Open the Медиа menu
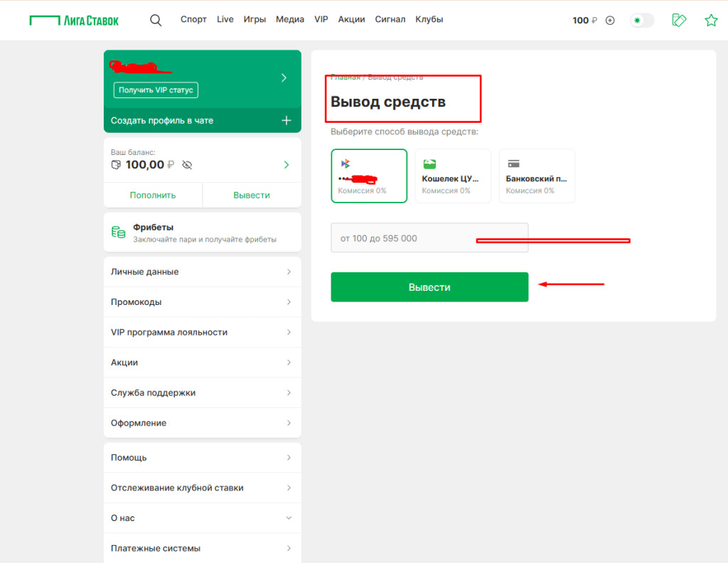Viewport: 728px width, 563px height. point(290,19)
